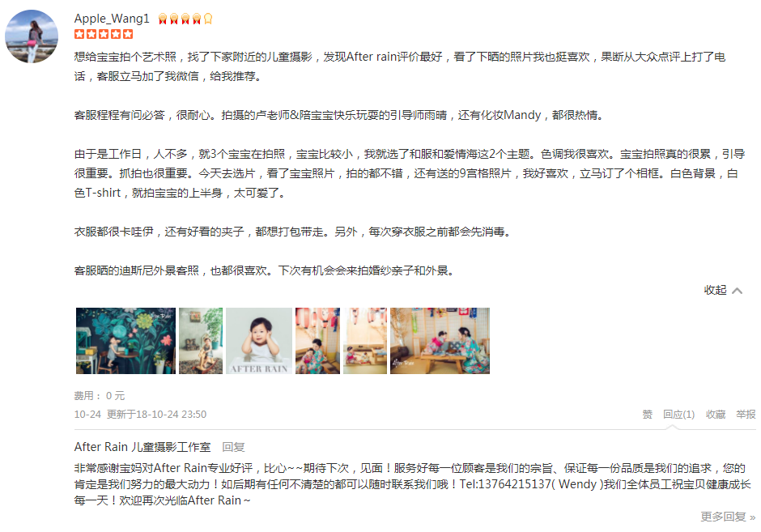Open the fourth kimono photo thumbnail

point(318,341)
